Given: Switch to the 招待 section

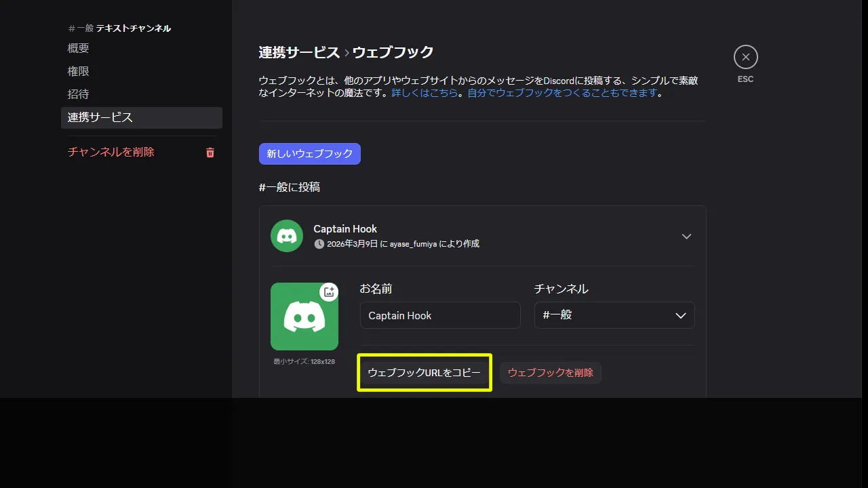Looking at the screenshot, I should [x=77, y=94].
